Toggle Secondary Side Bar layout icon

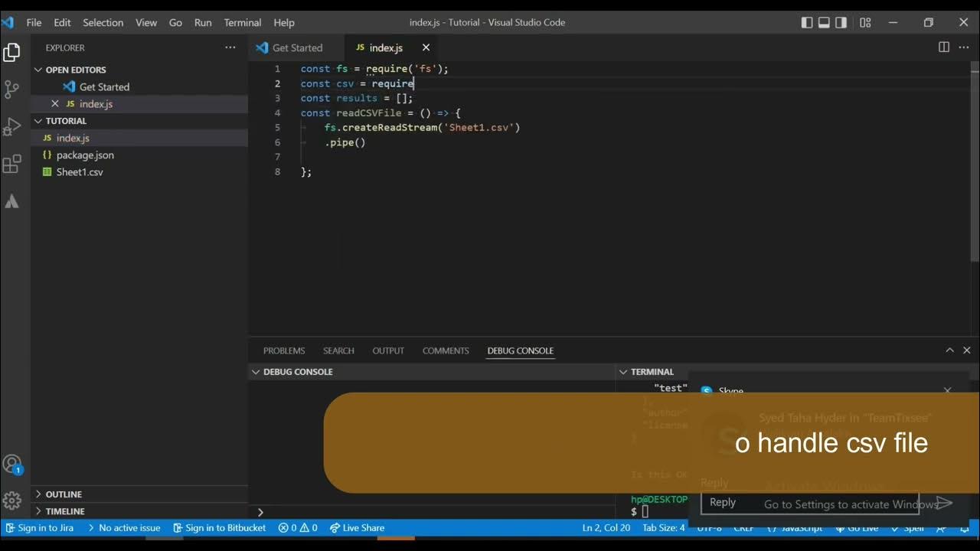(841, 23)
